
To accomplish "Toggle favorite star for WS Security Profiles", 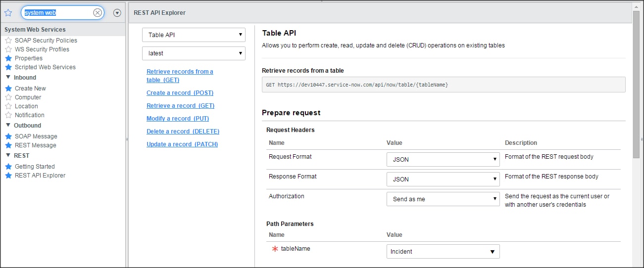I will click(x=8, y=49).
